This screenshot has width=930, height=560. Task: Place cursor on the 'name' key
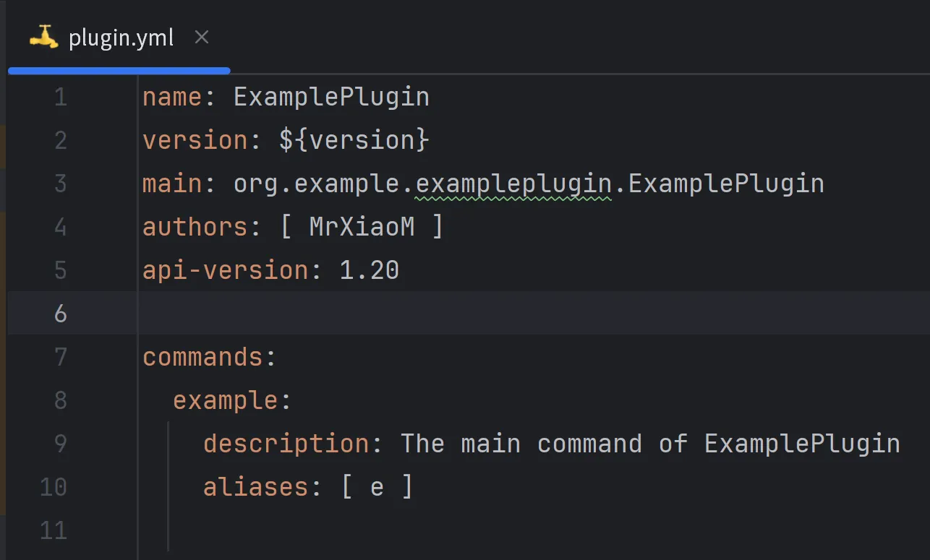click(173, 97)
